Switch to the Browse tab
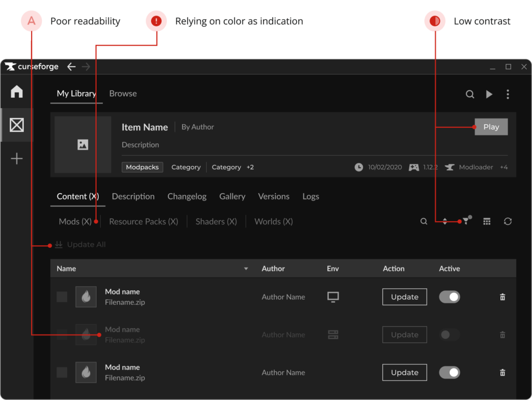Viewport: 532px width, 400px height. click(123, 94)
